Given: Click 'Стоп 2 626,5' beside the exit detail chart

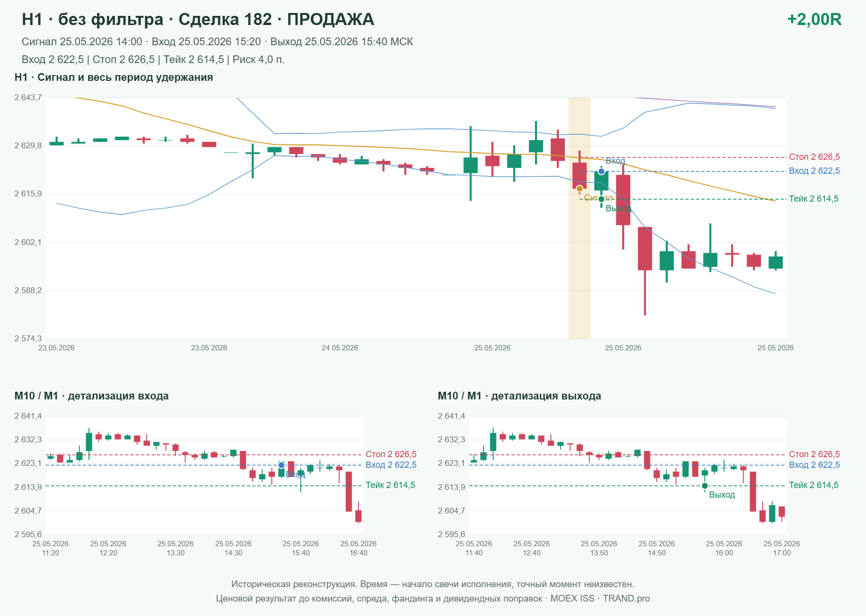Looking at the screenshot, I should pos(814,454).
